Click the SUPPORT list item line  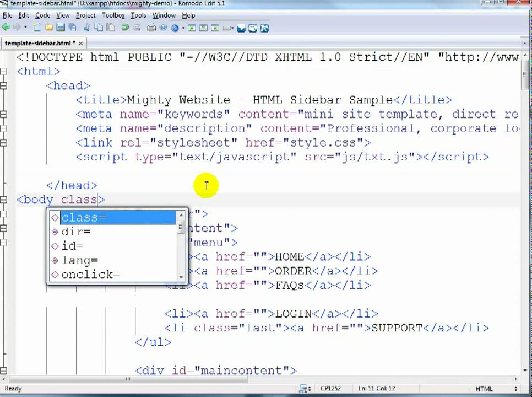(327, 328)
